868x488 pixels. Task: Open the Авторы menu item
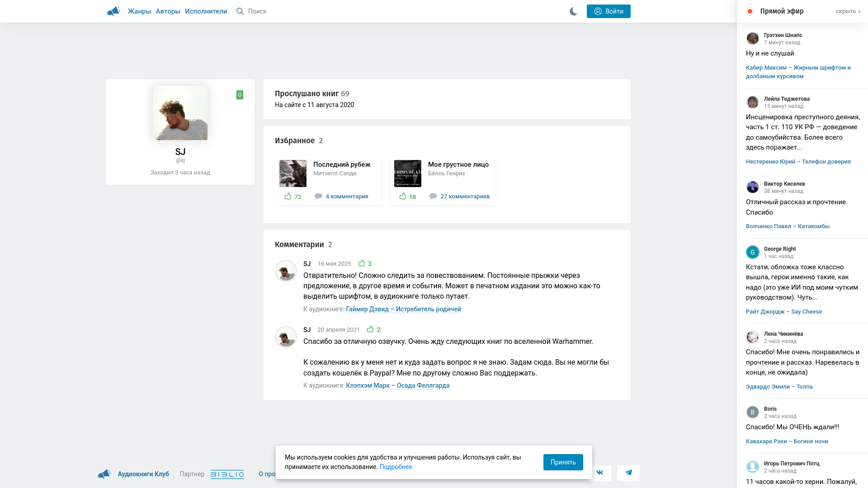[168, 11]
